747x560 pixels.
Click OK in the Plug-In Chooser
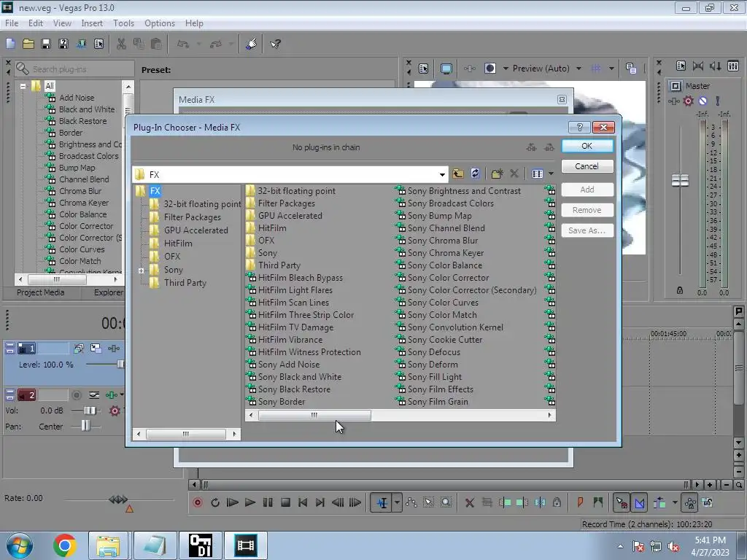(587, 146)
